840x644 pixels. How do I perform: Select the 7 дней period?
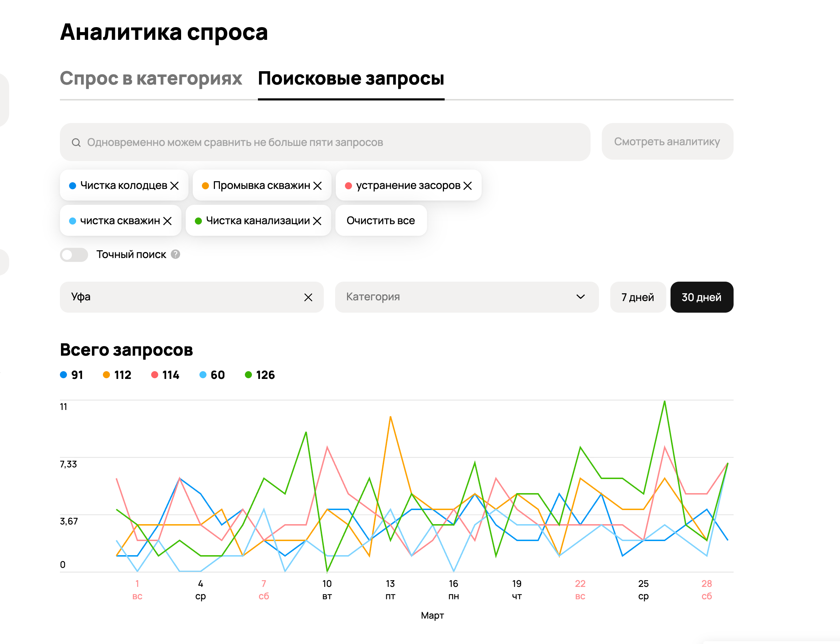pos(637,298)
